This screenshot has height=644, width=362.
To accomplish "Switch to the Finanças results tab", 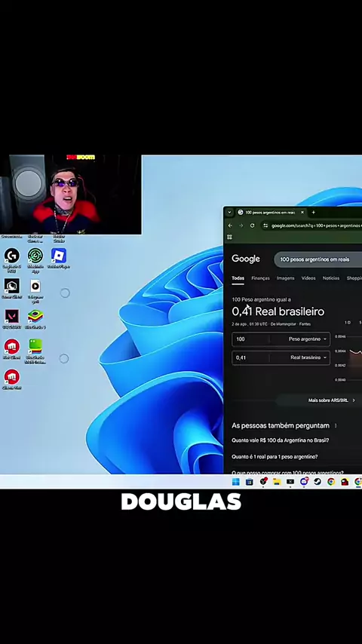I will coord(260,278).
